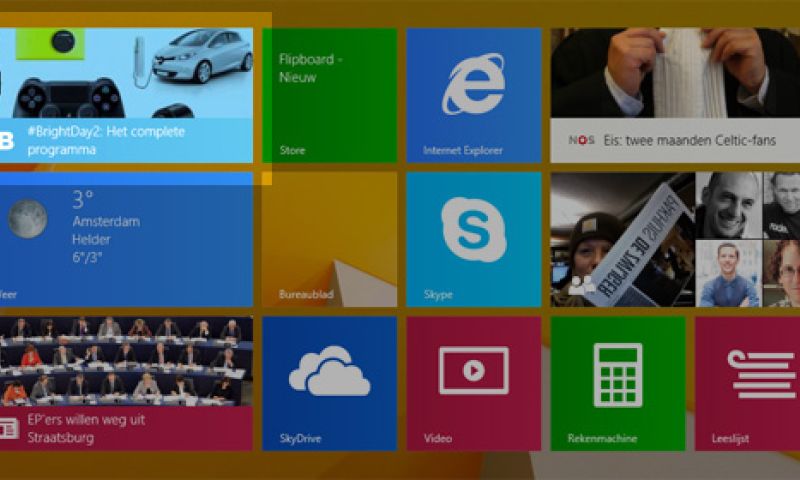Open the Rekenmachine calculator tile

click(x=618, y=383)
